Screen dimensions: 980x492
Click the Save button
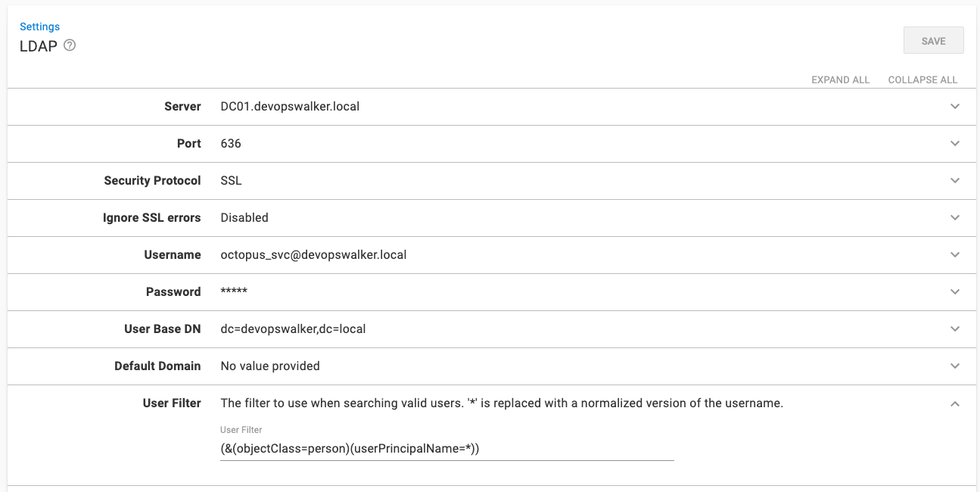click(x=933, y=41)
